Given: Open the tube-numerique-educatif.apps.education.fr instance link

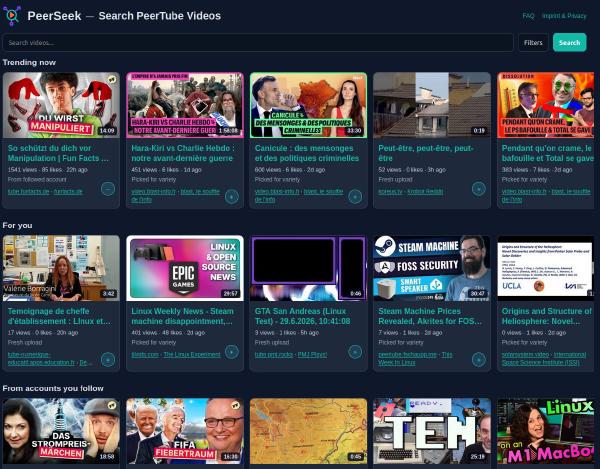Looking at the screenshot, I should pyautogui.click(x=41, y=358).
